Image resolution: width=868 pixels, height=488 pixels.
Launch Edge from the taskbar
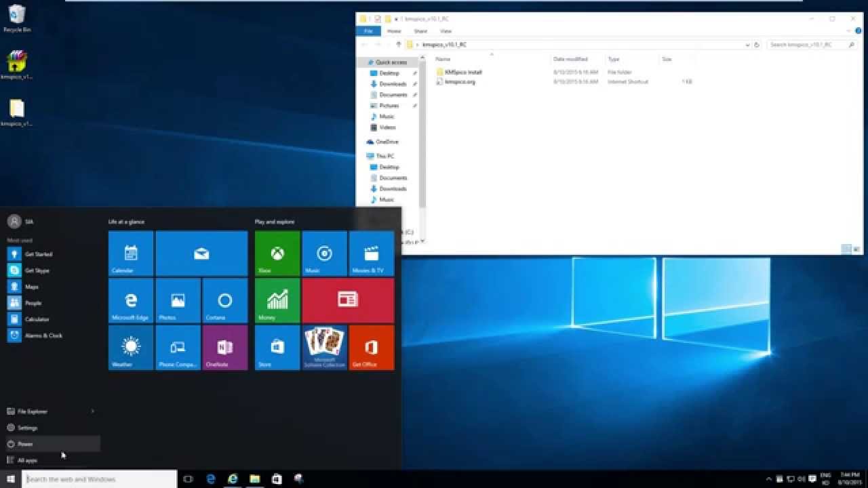(x=211, y=479)
